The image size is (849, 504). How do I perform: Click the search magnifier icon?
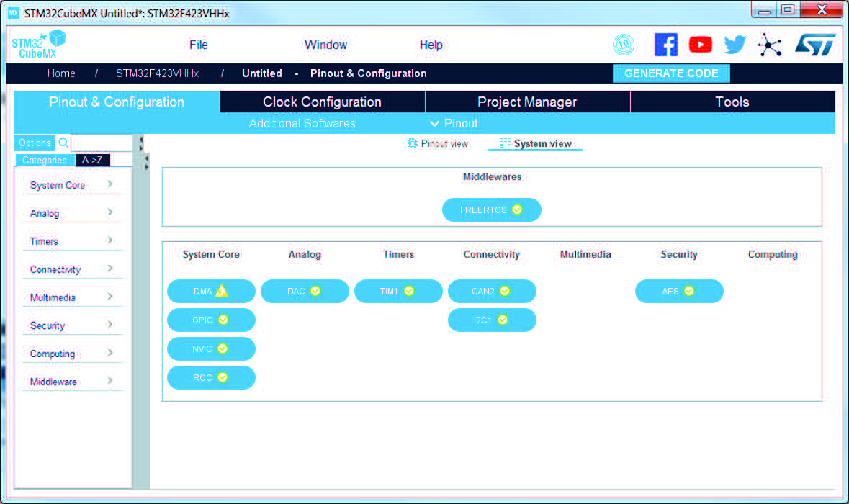pyautogui.click(x=63, y=143)
